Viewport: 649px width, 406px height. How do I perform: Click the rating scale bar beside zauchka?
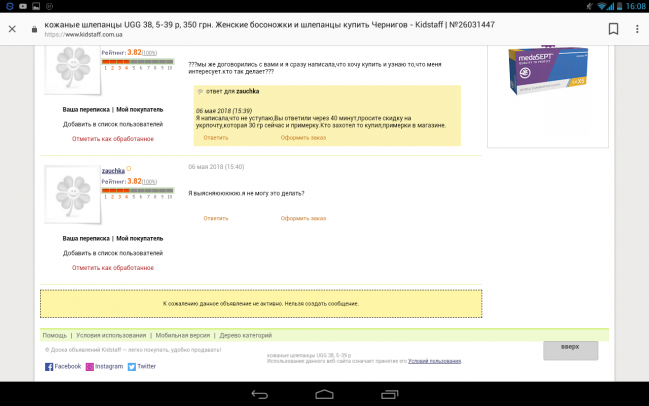pyautogui.click(x=138, y=191)
